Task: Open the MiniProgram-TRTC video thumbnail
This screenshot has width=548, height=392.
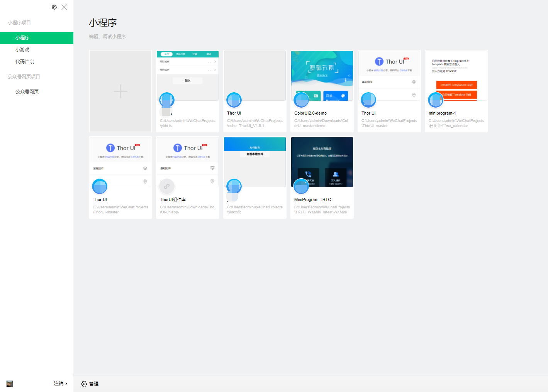Action: 322,162
